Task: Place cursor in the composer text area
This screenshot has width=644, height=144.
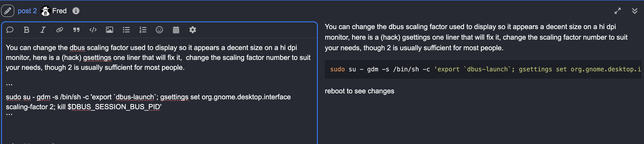Action: pos(160,91)
